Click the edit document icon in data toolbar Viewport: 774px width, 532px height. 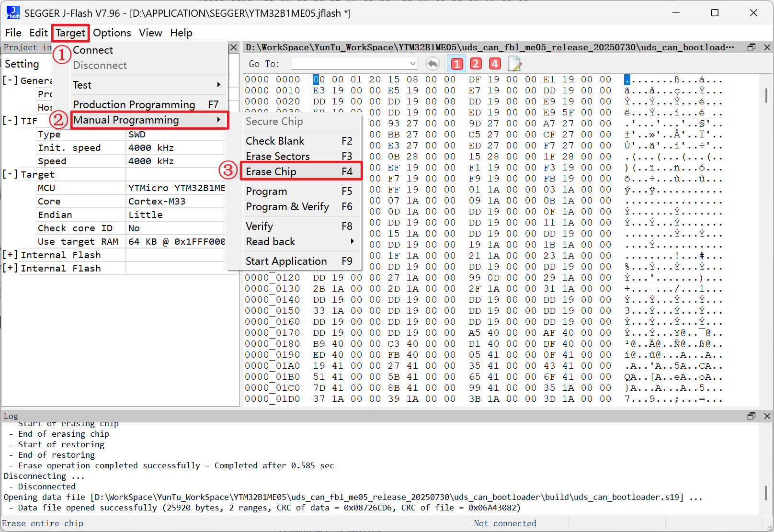[x=514, y=64]
